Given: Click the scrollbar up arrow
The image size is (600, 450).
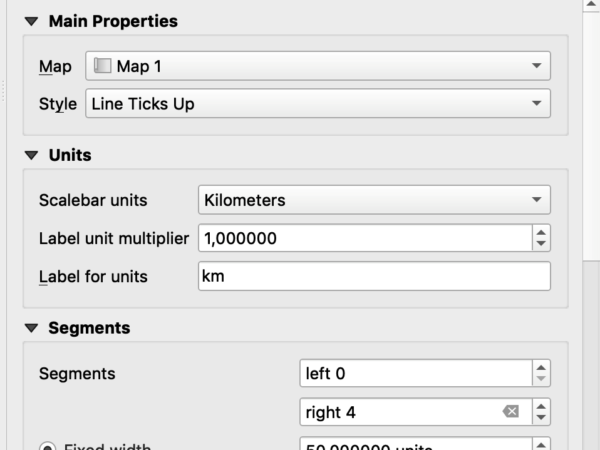Looking at the screenshot, I should point(591,5).
